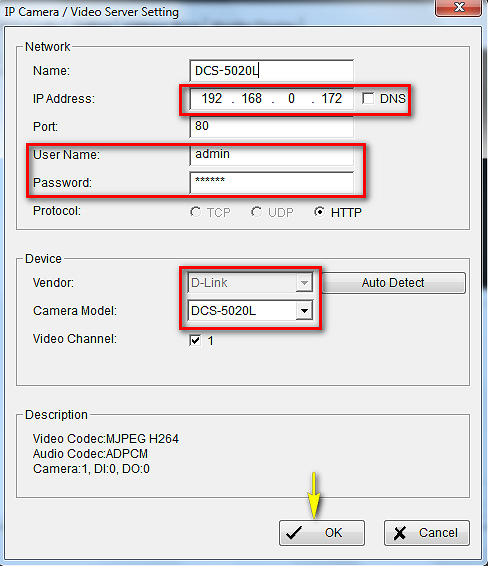The height and width of the screenshot is (566, 488).
Task: Click the first IP octet 192
Action: [212, 98]
